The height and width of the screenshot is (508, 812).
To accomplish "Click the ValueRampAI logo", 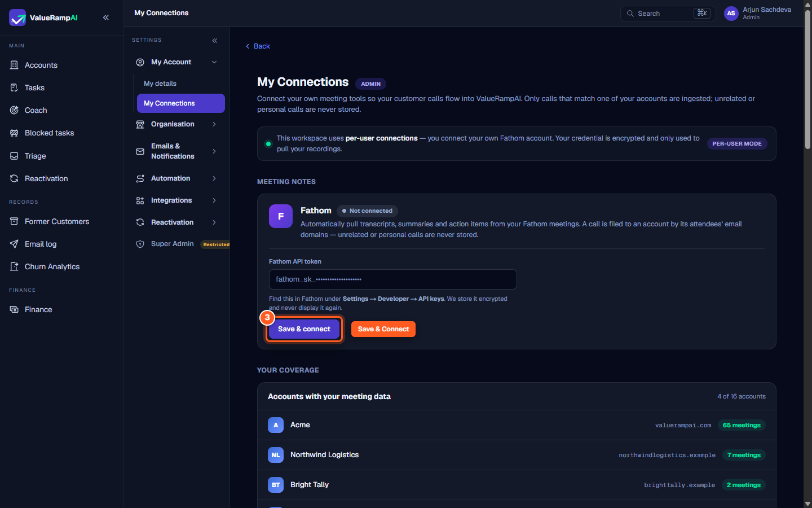I will [x=43, y=17].
